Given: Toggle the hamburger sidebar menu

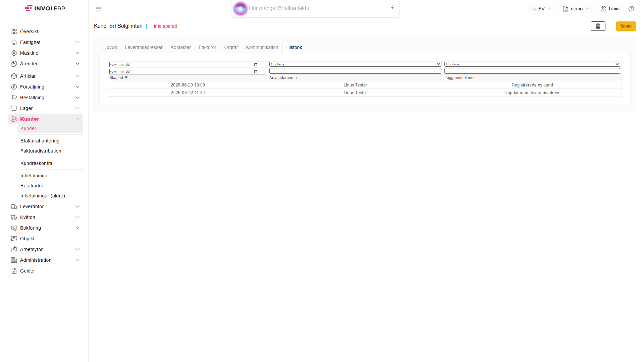Looking at the screenshot, I should 99,9.
